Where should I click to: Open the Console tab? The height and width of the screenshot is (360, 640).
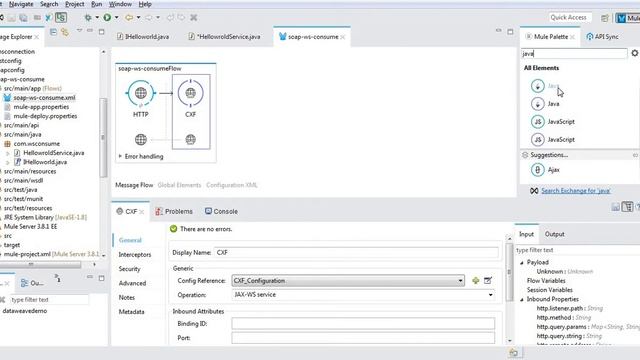point(221,211)
